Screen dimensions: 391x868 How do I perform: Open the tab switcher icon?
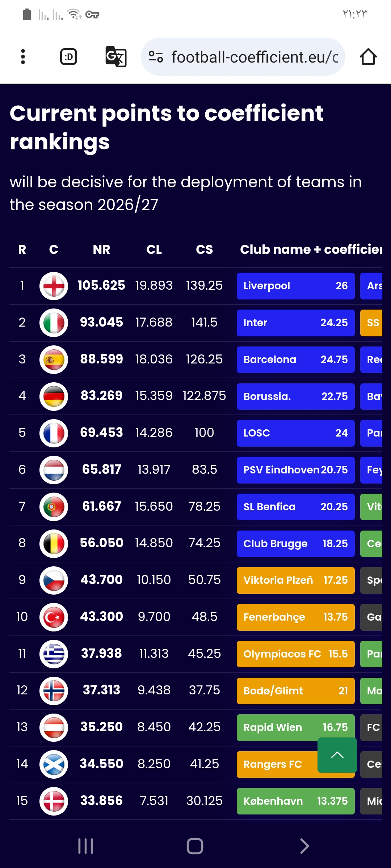(x=68, y=57)
